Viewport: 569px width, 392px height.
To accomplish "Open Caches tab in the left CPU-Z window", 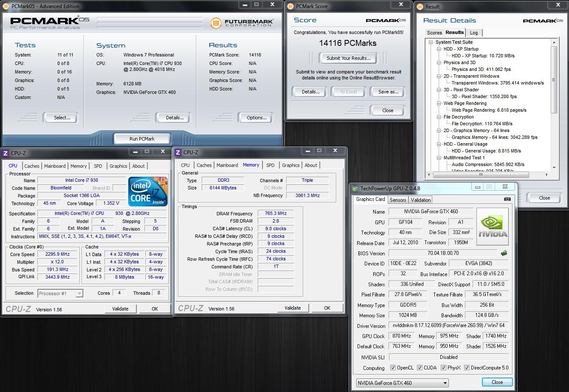I will coord(31,166).
